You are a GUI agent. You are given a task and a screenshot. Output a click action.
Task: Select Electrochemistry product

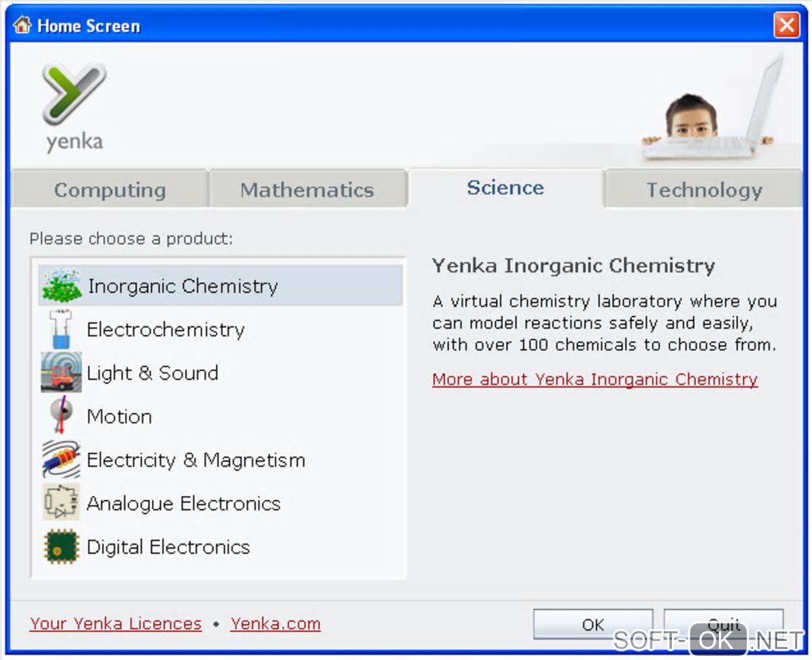pos(221,329)
